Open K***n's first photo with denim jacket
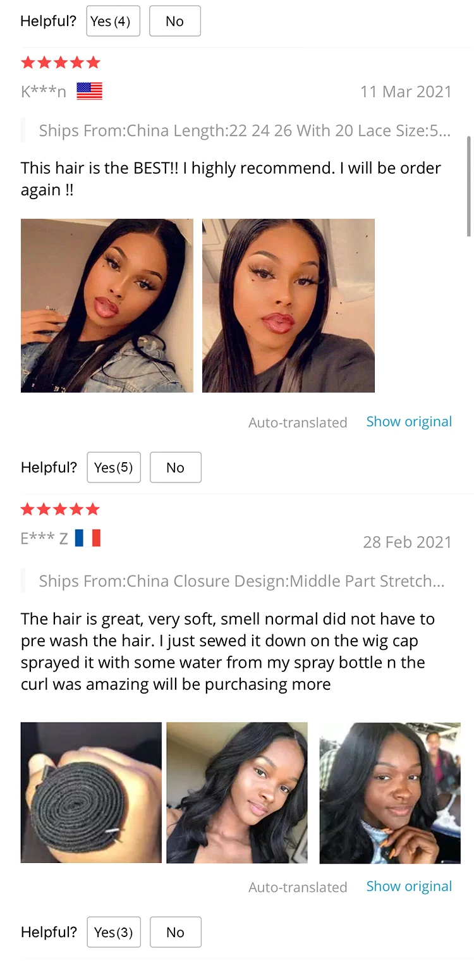Image resolution: width=474 pixels, height=980 pixels. coord(107,305)
